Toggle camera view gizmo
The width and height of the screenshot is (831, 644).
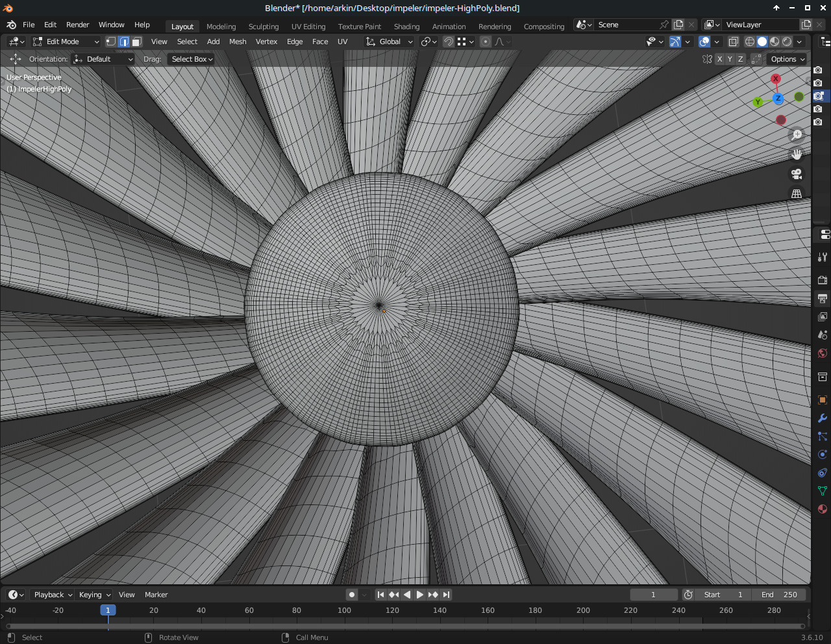click(x=797, y=174)
